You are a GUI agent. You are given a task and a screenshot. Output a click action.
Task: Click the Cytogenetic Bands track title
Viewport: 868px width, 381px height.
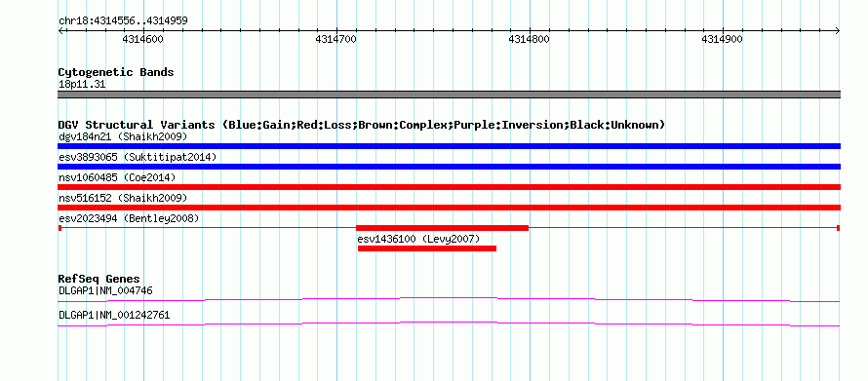click(x=116, y=72)
